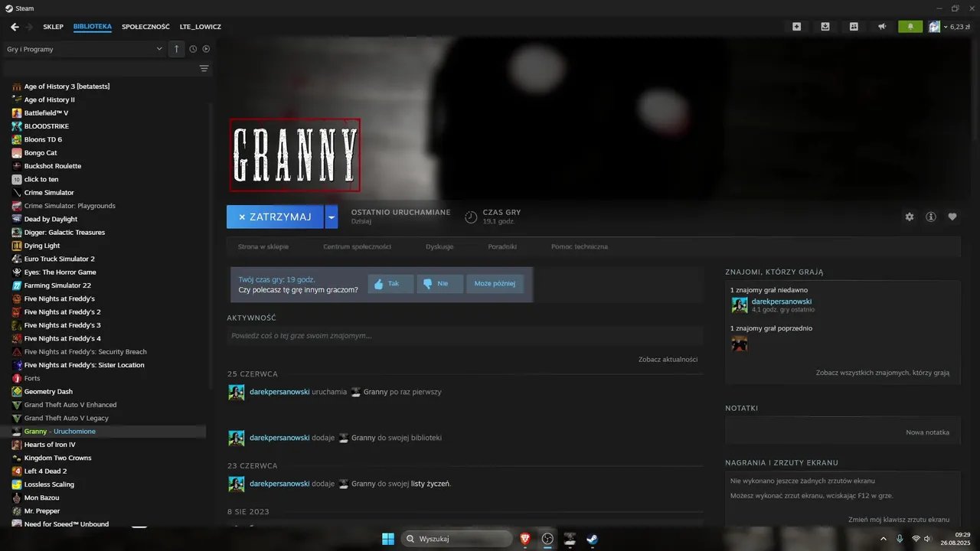Open Brave browser from taskbar

[x=525, y=539]
